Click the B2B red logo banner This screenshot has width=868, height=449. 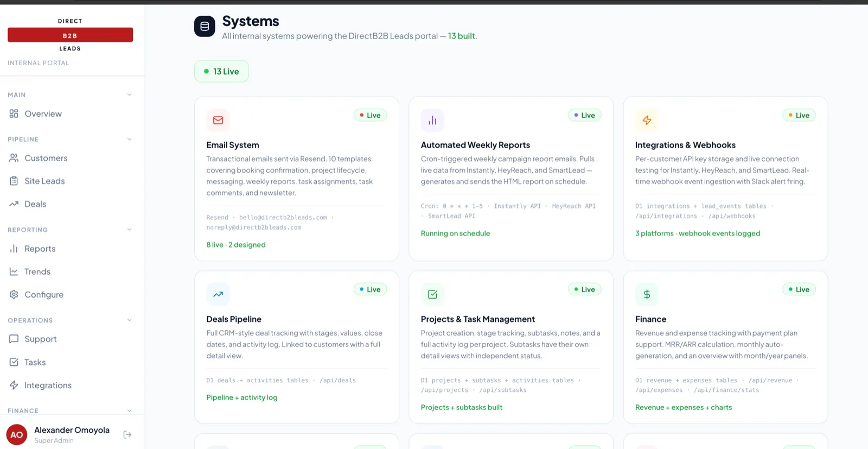coord(70,35)
